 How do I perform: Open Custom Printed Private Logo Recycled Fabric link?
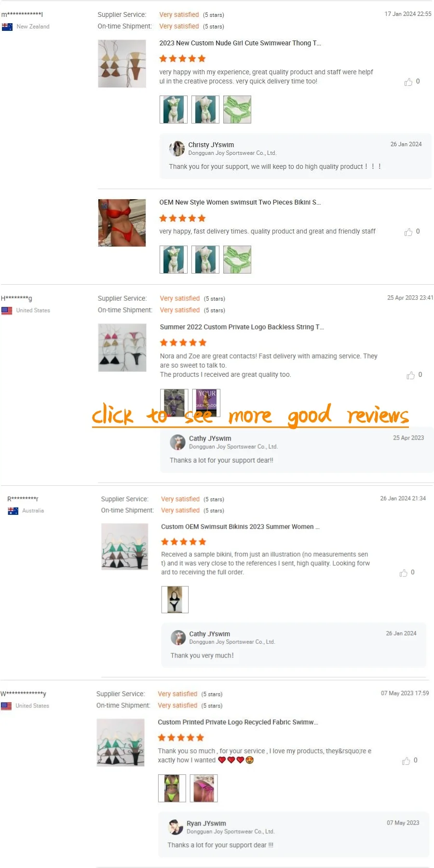click(238, 722)
